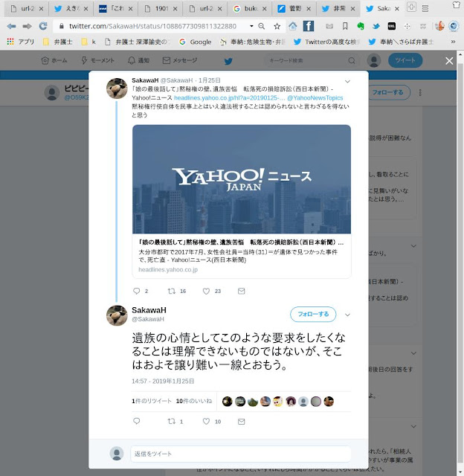
Task: Open the first liker avatar in the row
Action: [x=228, y=402]
